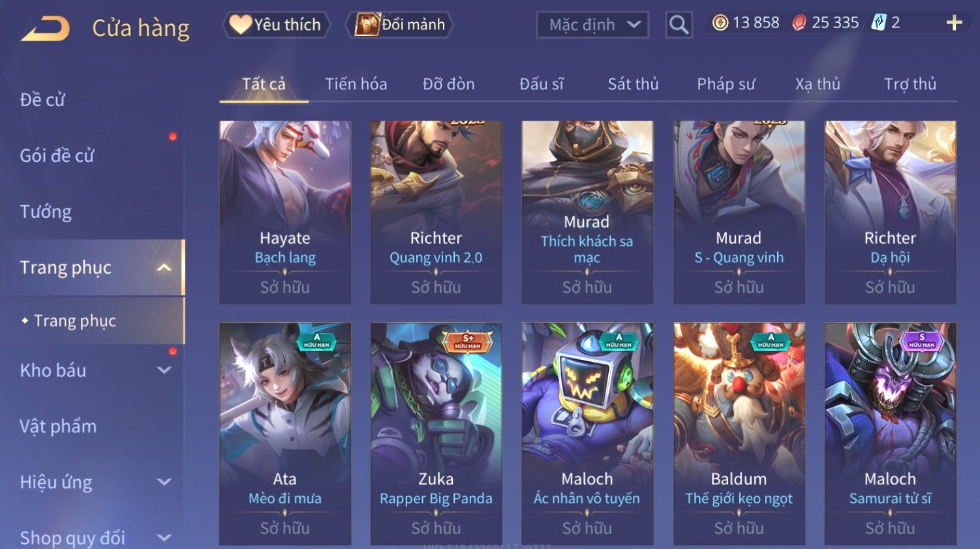
Task: Open Gói đề cử in the sidebar
Action: tap(57, 155)
